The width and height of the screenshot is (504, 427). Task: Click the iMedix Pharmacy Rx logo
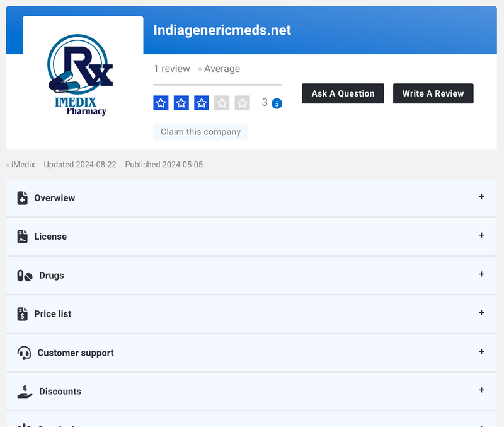point(80,75)
